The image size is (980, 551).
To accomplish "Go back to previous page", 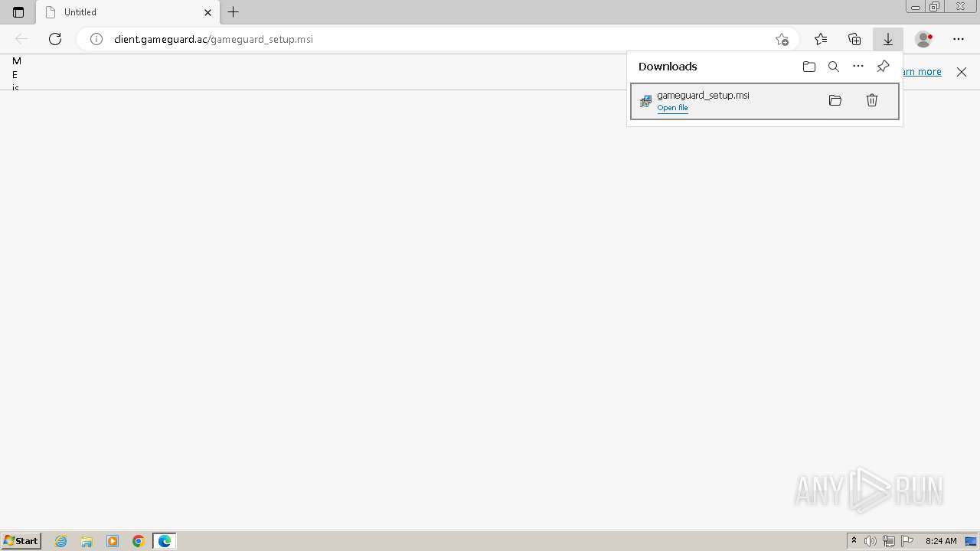I will [21, 39].
